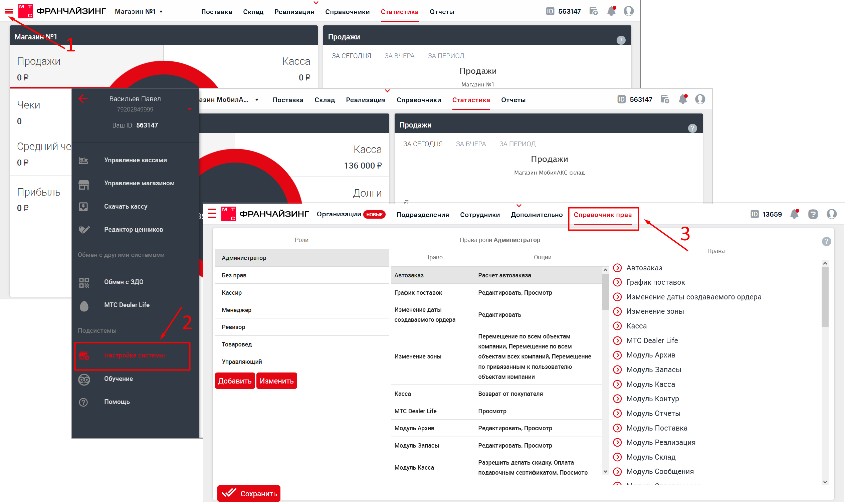850x504 pixels.
Task: Click the MTS logo in Магазин №1 window
Action: point(25,11)
